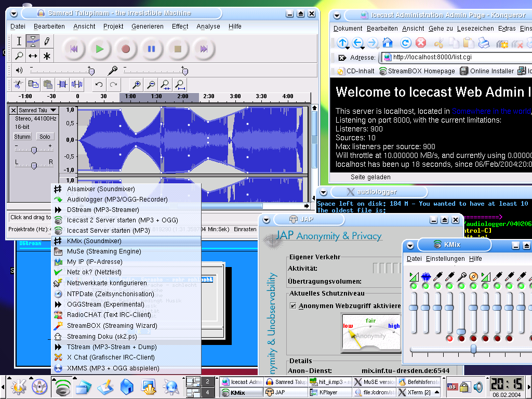Viewport: 532px width, 399px height.
Task: Open Konqueror window menu arrow in title bar
Action: coord(337,16)
